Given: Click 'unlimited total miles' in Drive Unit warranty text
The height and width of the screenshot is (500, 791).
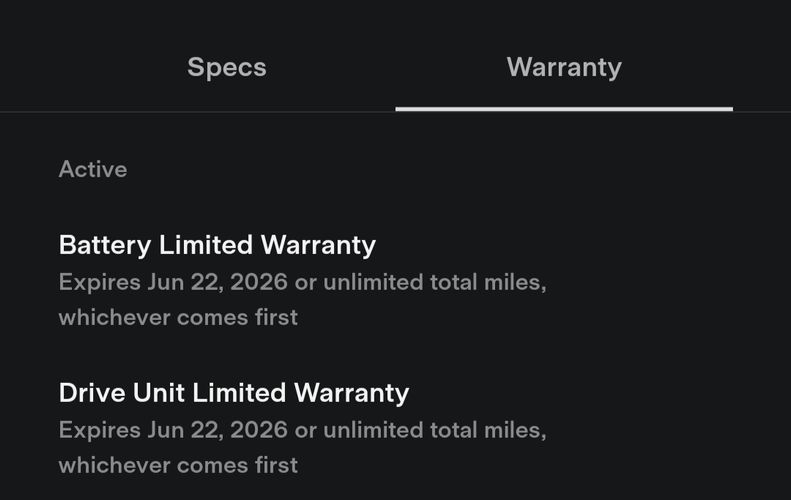Looking at the screenshot, I should (x=433, y=430).
